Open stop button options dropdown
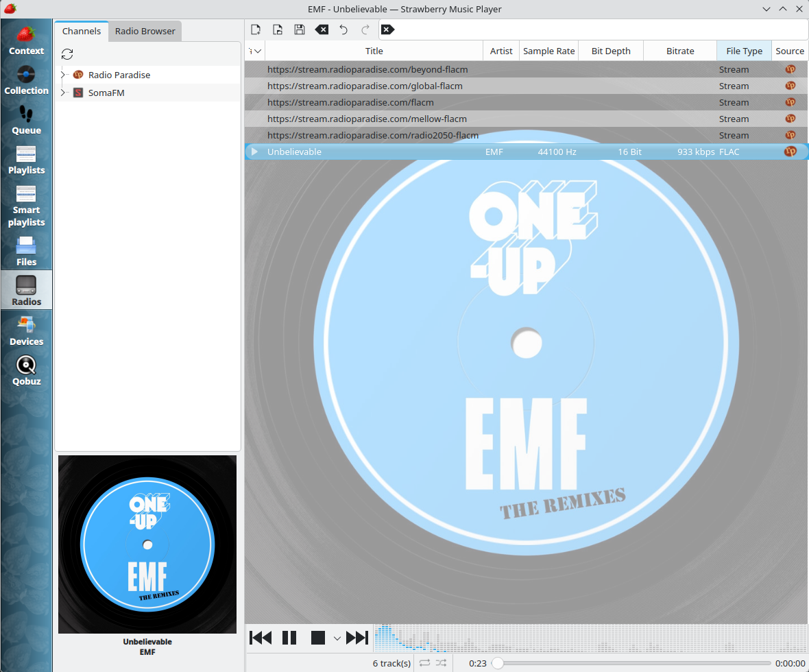809x672 pixels. pos(337,638)
